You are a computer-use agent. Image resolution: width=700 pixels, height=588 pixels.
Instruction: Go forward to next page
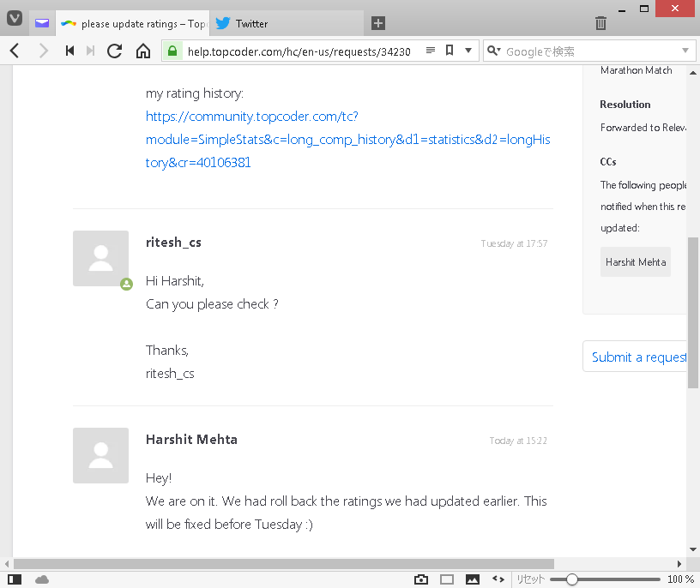pyautogui.click(x=43, y=51)
